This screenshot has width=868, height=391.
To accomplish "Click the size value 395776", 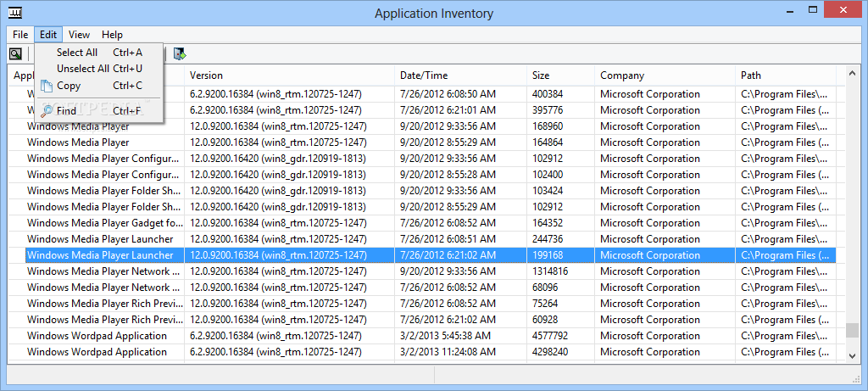I will pos(548,110).
